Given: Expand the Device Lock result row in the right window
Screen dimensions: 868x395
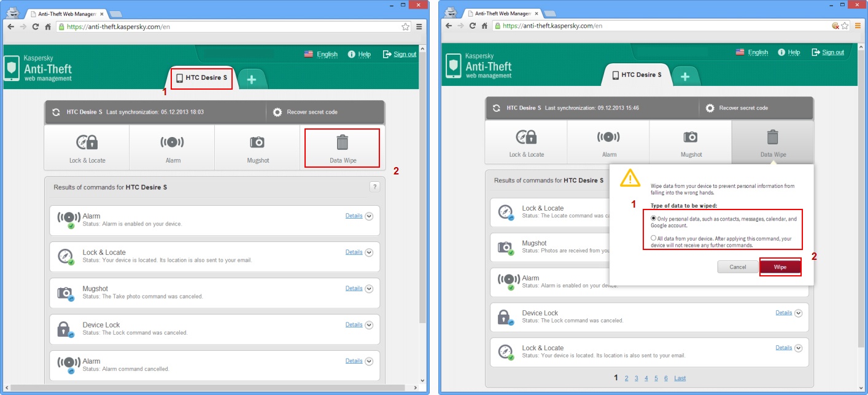Looking at the screenshot, I should click(799, 313).
